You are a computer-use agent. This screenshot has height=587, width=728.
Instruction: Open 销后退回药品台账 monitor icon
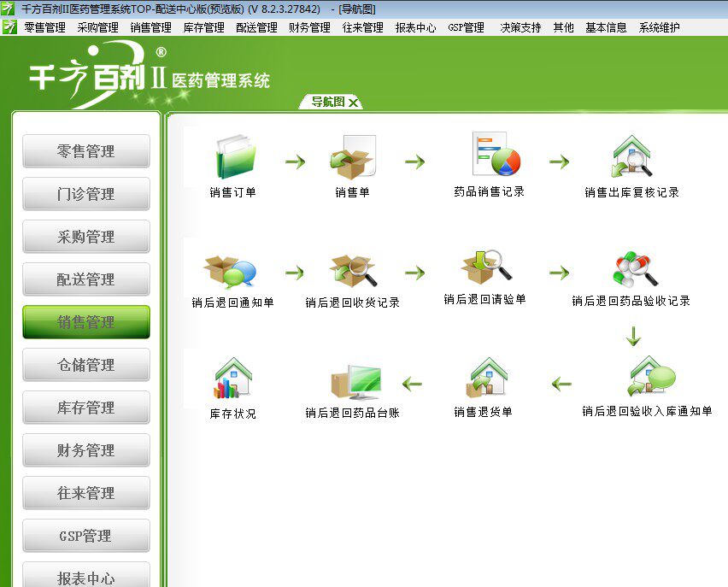tap(356, 383)
